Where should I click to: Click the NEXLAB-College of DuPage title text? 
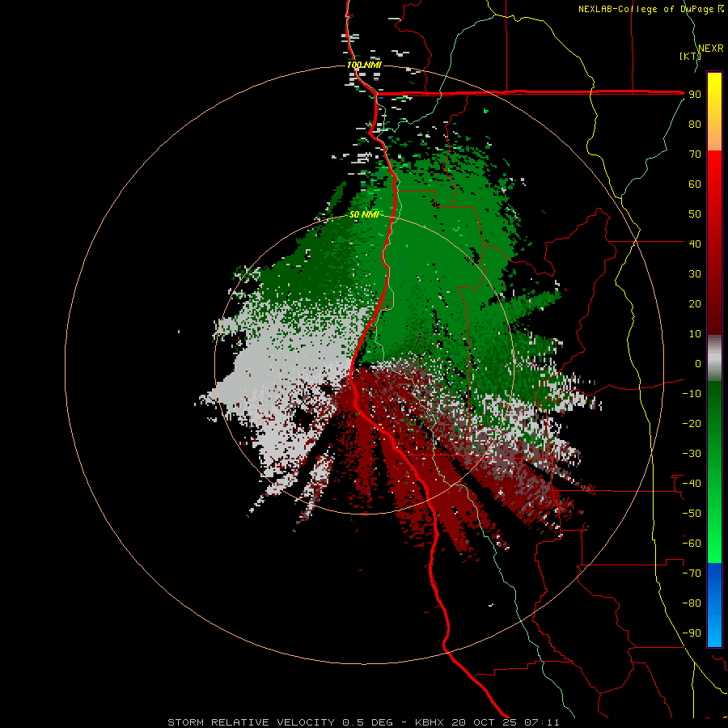point(645,9)
